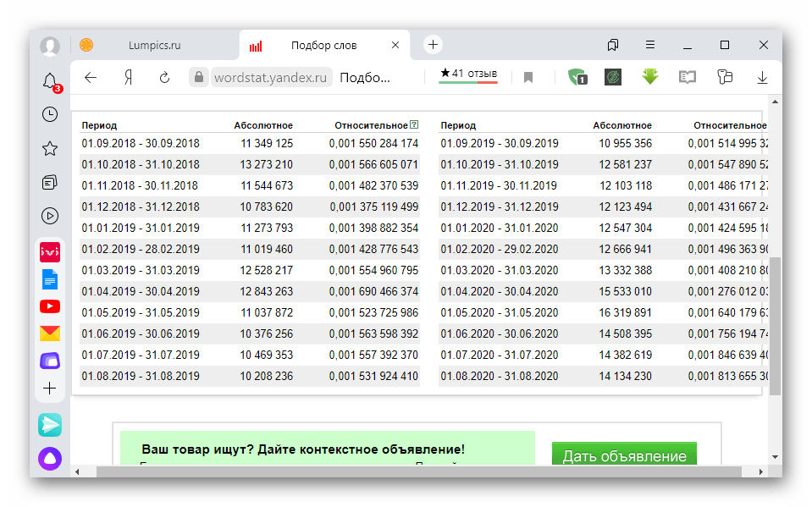Select the value 14 134 230
The height and width of the screenshot is (507, 812).
click(625, 377)
